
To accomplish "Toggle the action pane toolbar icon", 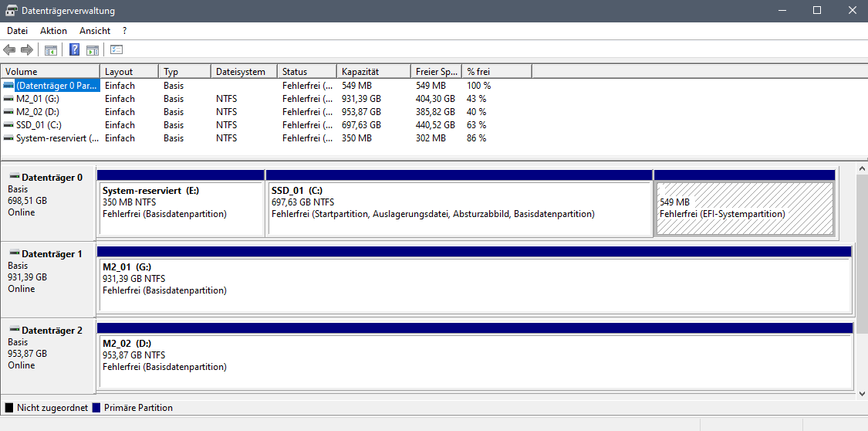I will pyautogui.click(x=93, y=50).
